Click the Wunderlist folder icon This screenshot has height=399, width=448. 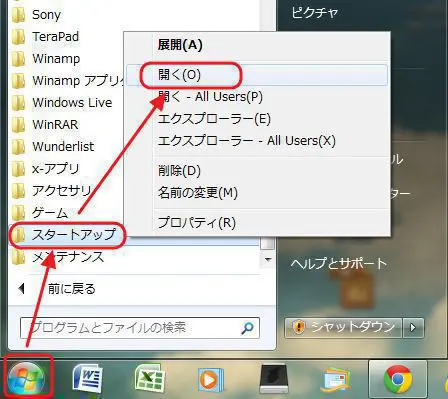[18, 147]
